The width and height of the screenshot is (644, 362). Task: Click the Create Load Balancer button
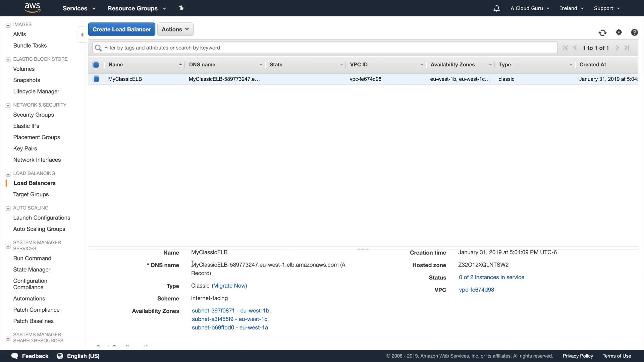121,29
